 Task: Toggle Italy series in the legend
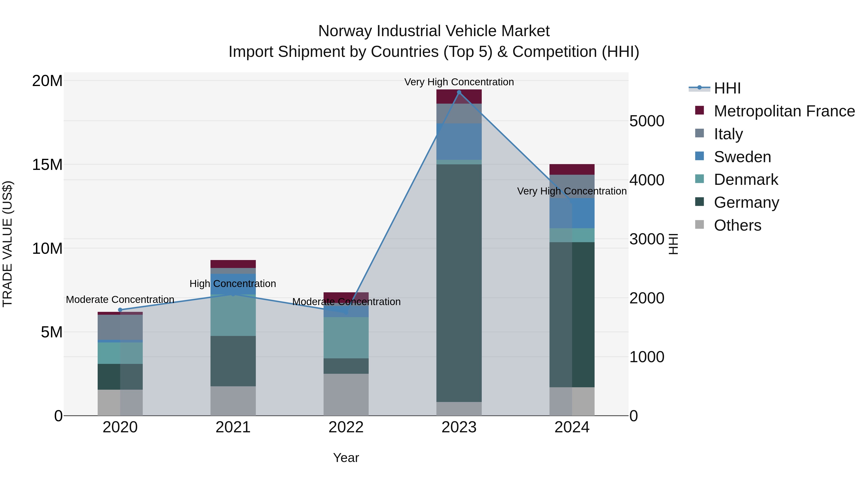point(719,134)
